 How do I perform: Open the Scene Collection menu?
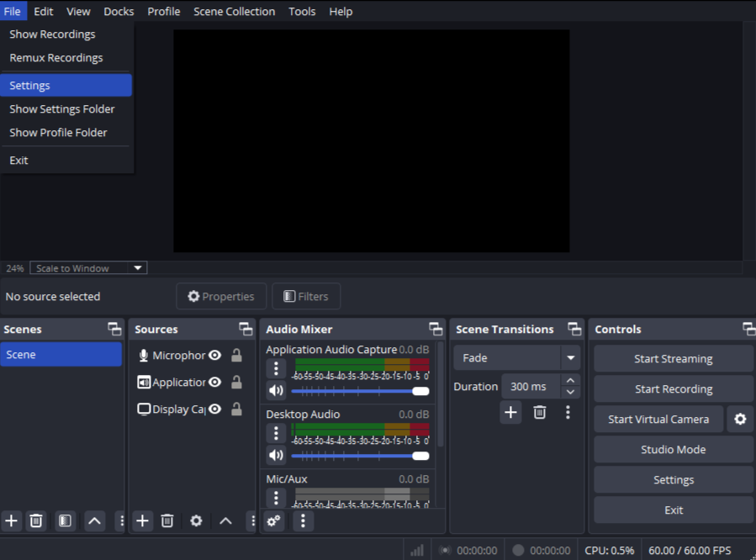(x=234, y=12)
